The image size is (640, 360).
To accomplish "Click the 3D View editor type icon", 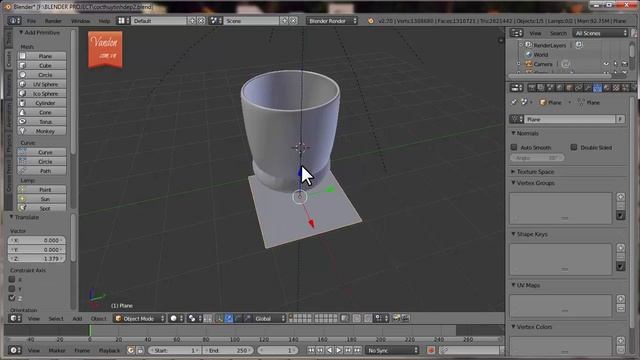I will tap(15, 318).
